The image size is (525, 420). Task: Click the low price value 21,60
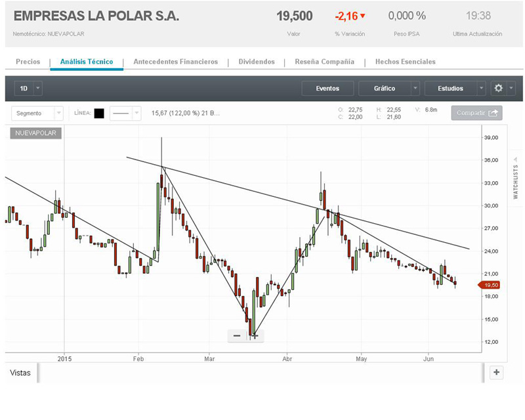tap(394, 117)
